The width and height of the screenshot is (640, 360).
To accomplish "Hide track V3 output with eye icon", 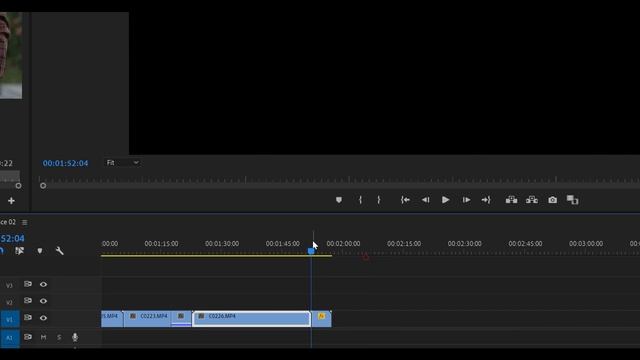I will [x=43, y=284].
